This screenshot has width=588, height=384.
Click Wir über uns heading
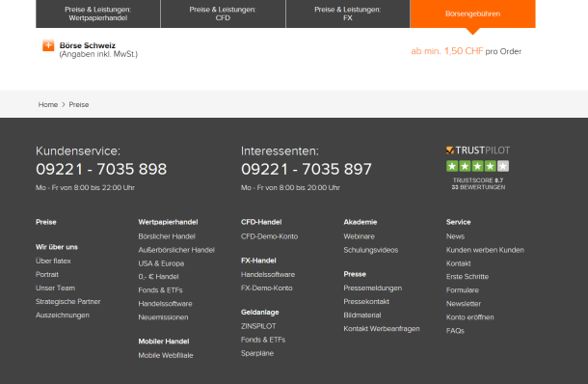coord(57,247)
